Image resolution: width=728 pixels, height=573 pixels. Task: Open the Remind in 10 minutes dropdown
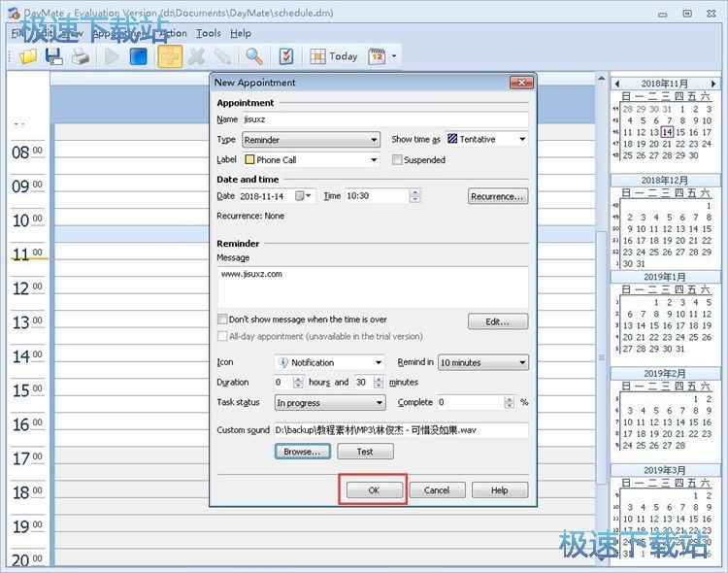point(483,362)
